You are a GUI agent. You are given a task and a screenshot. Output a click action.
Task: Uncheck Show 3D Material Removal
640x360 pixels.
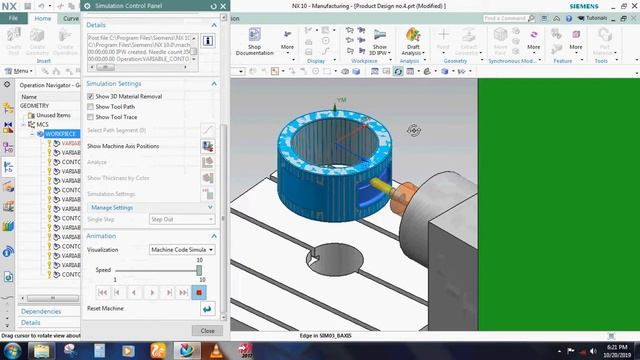[90, 96]
